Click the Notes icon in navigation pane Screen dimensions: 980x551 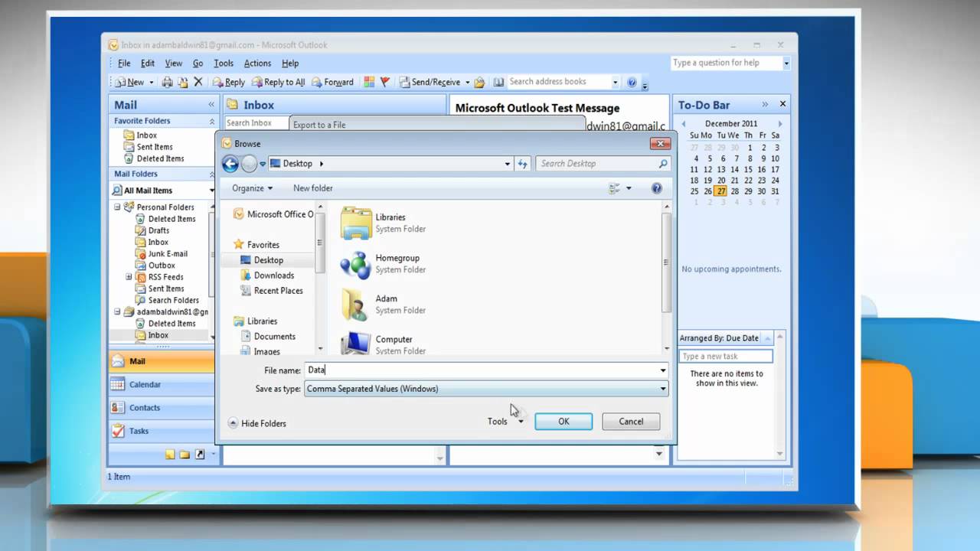click(170, 454)
